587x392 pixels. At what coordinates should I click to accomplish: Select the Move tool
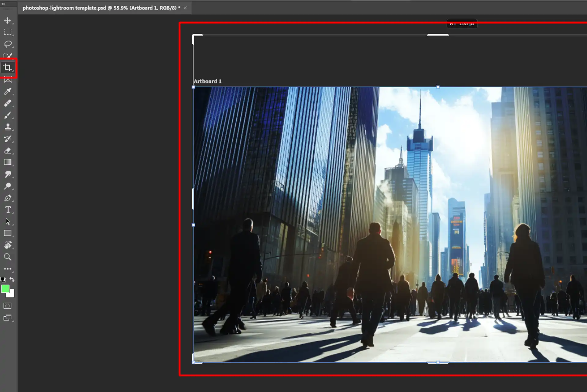(8, 20)
